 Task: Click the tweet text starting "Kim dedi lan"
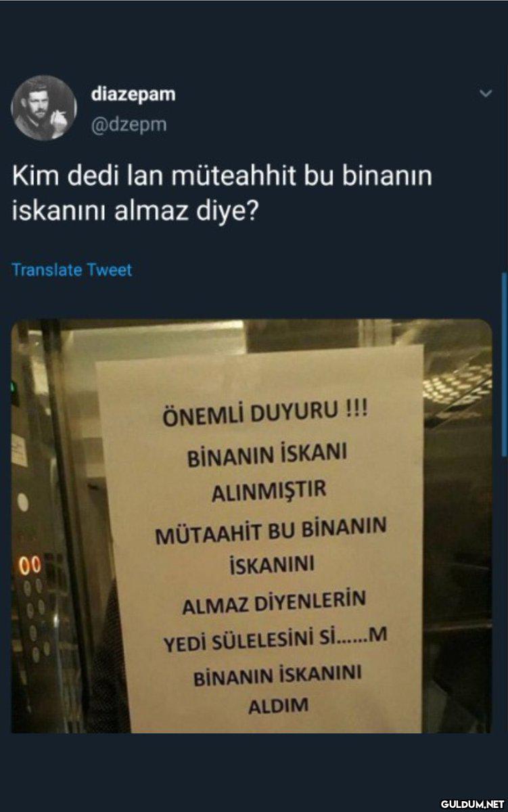(222, 194)
